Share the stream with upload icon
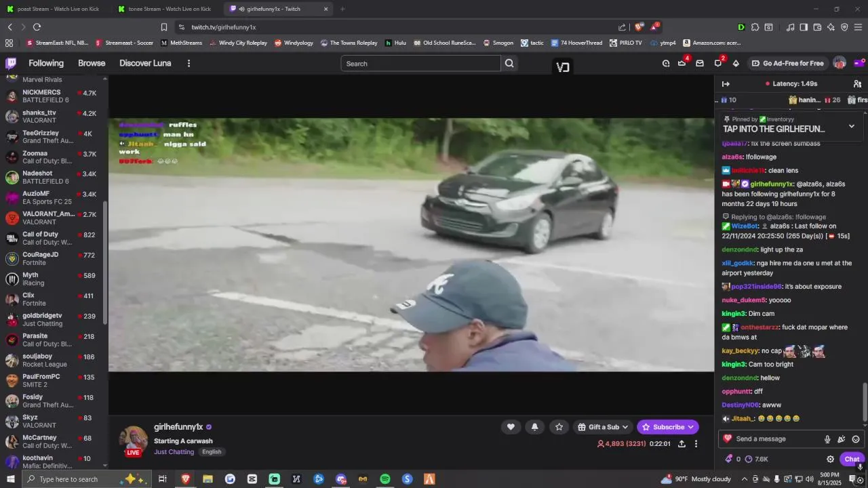The width and height of the screenshot is (868, 488). (x=682, y=443)
